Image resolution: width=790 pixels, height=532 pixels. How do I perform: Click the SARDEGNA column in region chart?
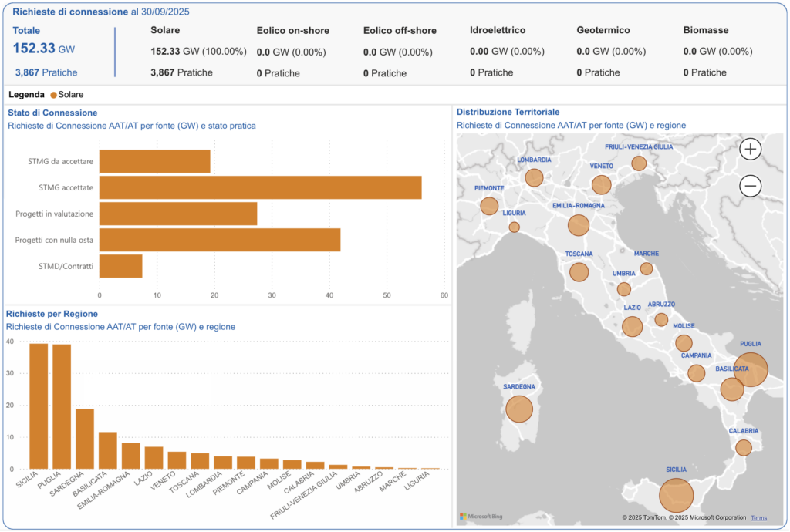tap(85, 439)
